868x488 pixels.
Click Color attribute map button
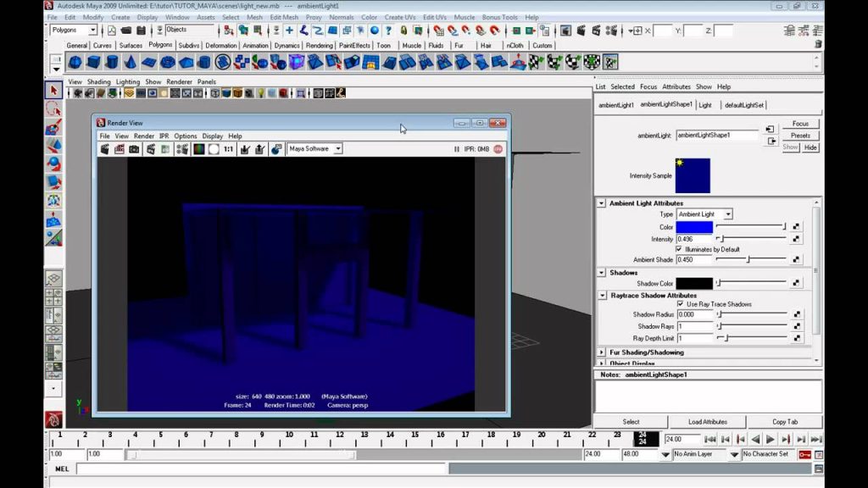click(x=796, y=226)
